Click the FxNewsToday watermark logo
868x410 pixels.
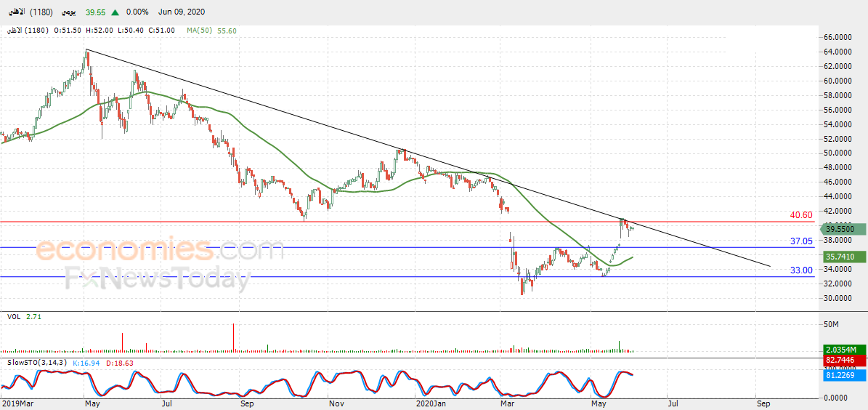(x=158, y=280)
